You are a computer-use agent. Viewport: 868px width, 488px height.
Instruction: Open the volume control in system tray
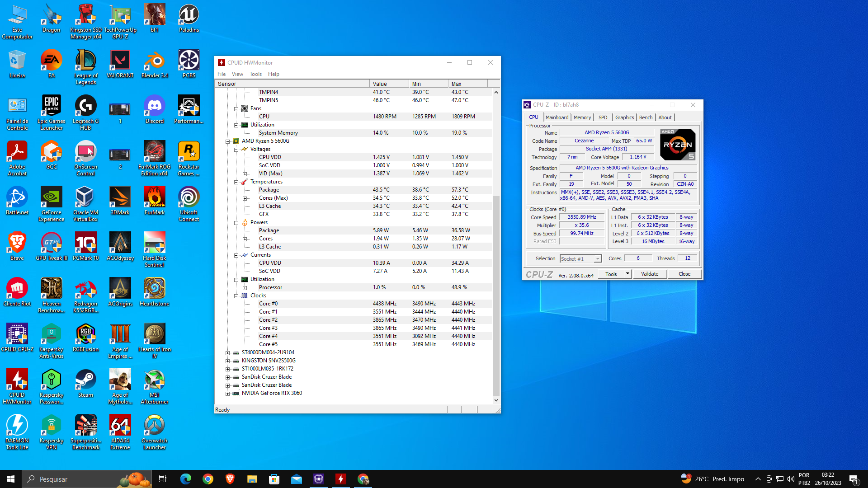(x=791, y=479)
